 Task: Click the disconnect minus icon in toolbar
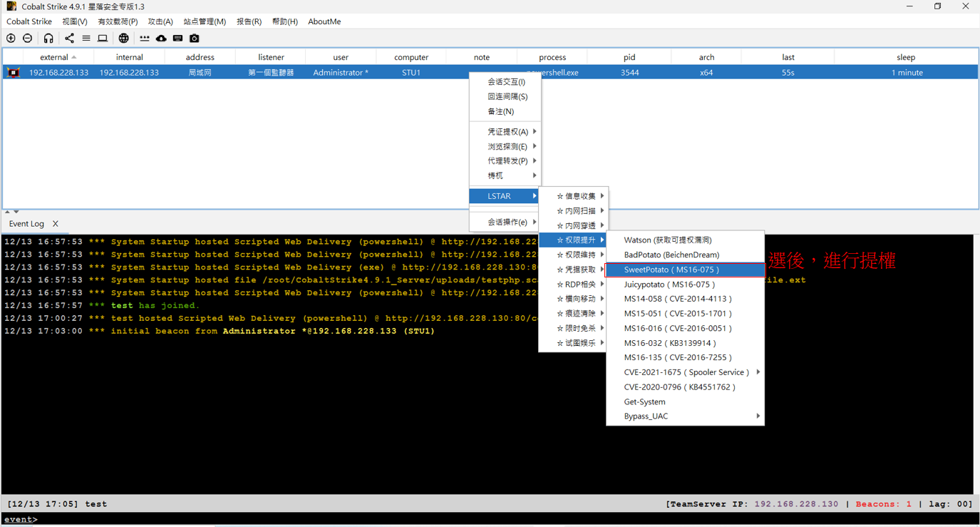point(28,39)
